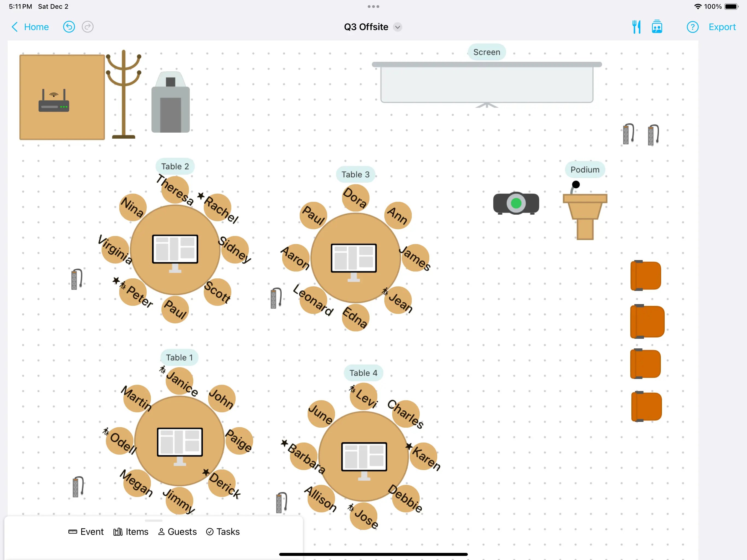This screenshot has height=560, width=747.
Task: Select Virginia's seat at Table 2
Action: (x=115, y=250)
